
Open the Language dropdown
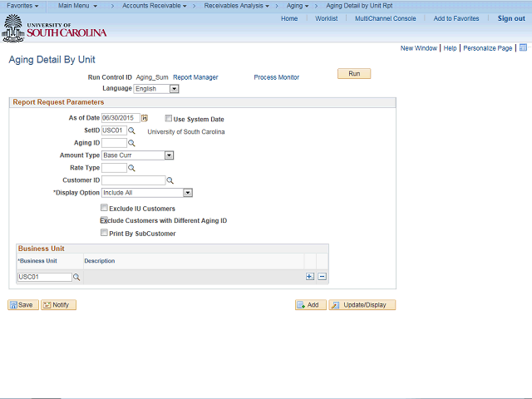pyautogui.click(x=174, y=89)
